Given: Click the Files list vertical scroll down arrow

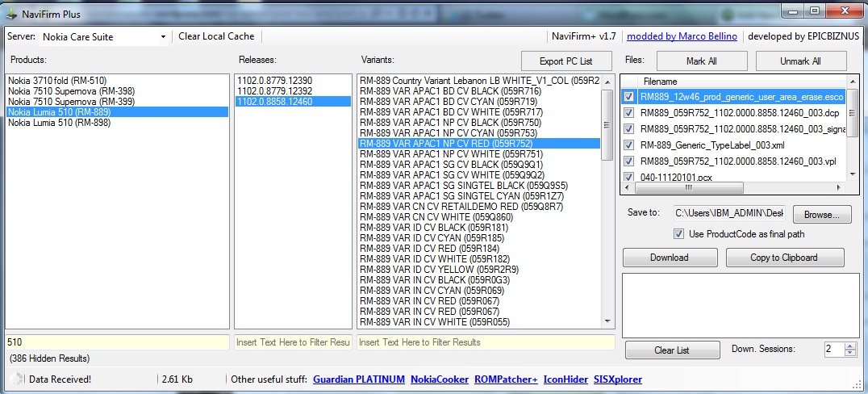Looking at the screenshot, I should pyautogui.click(x=852, y=176).
